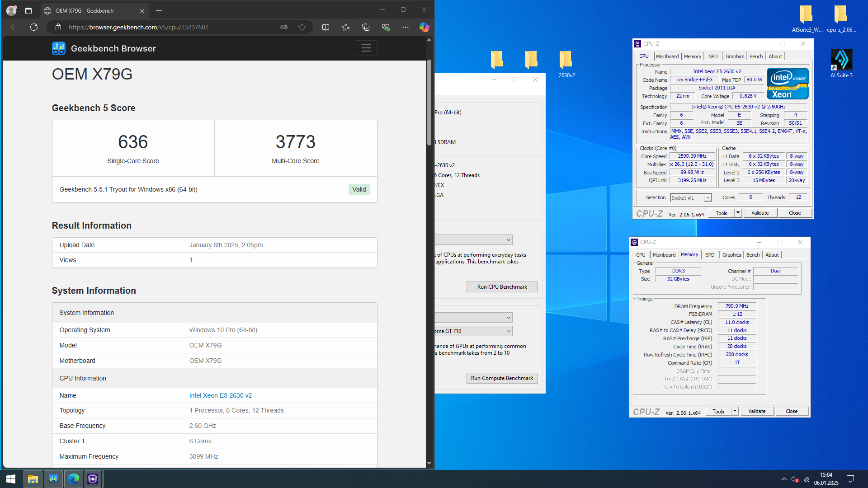Open About tab in upper CPU-Z window
Image resolution: width=868 pixels, height=488 pixels.
coord(775,56)
